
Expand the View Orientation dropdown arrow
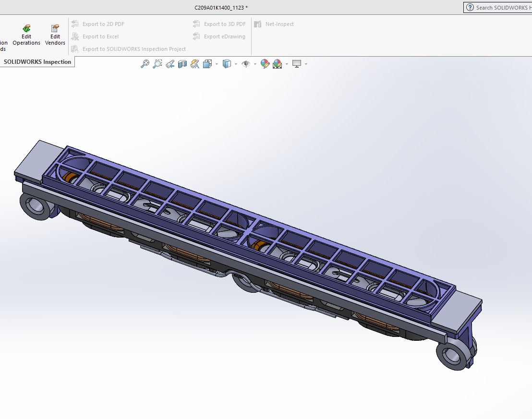pos(217,64)
